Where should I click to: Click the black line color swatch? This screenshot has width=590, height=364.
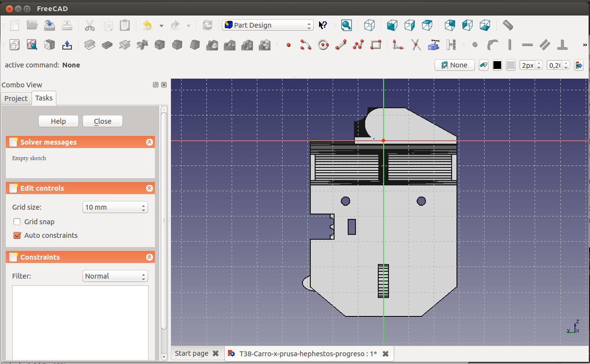point(497,65)
